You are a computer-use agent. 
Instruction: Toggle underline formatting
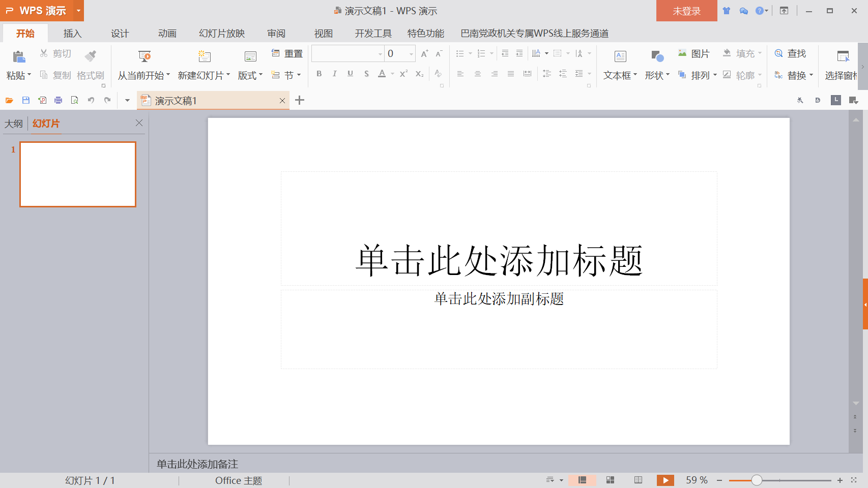[x=350, y=74]
